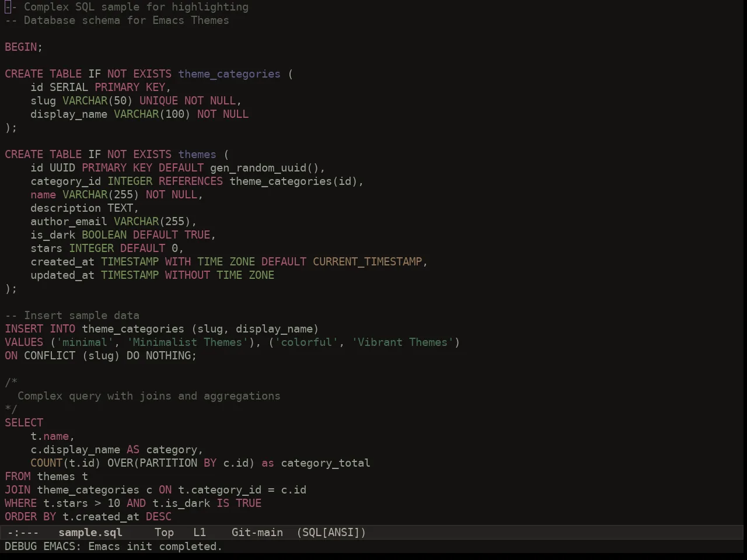Click the Top scroll position indicator
This screenshot has height=560, width=747.
point(165,533)
